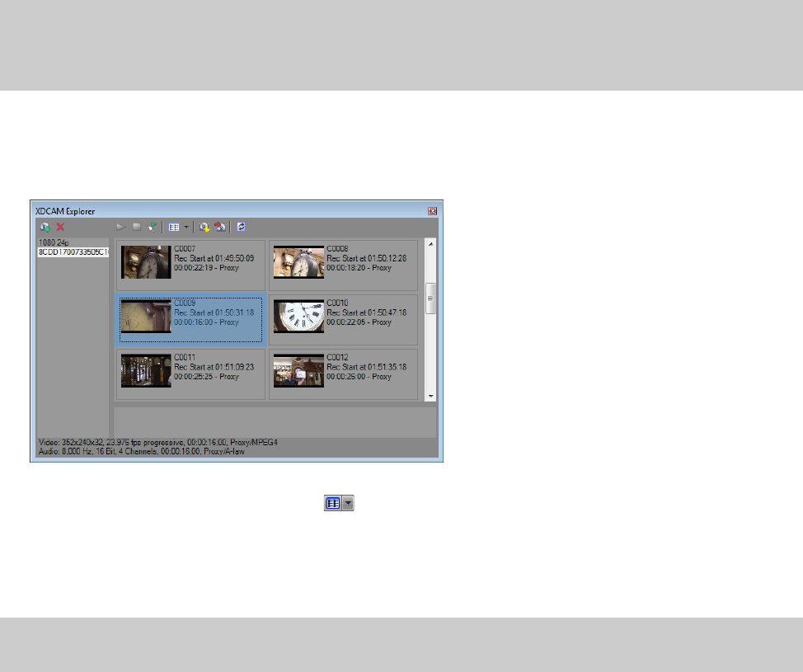
Task: Click the Import XDCAM Disc icon
Action: coord(45,227)
